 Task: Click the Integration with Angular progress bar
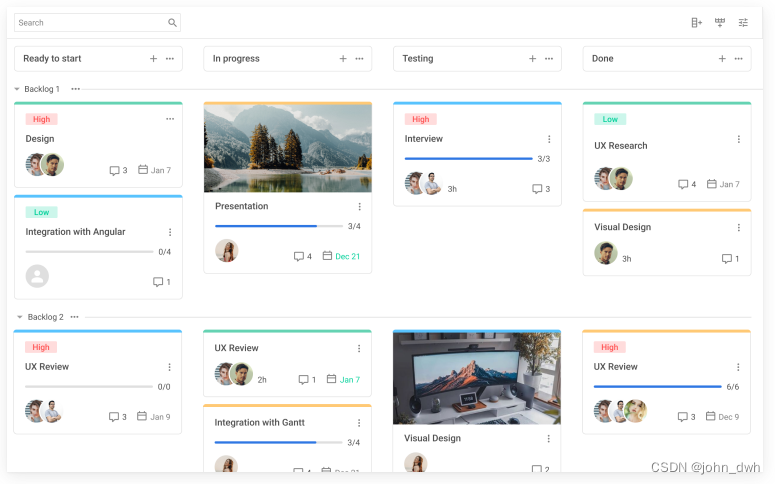pyautogui.click(x=89, y=252)
